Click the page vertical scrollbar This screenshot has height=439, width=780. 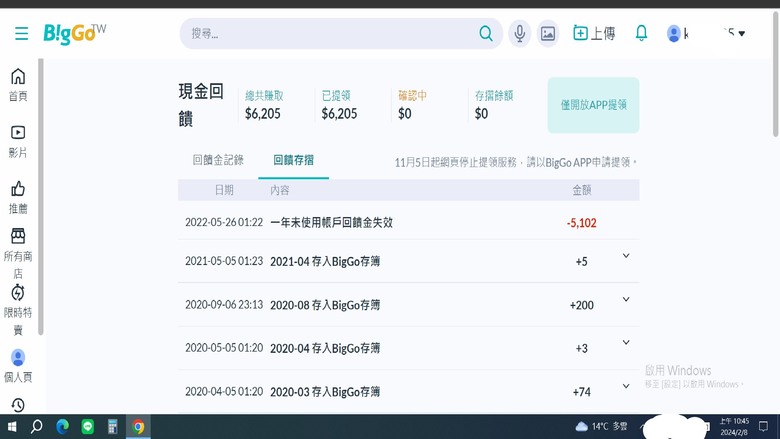click(x=776, y=75)
